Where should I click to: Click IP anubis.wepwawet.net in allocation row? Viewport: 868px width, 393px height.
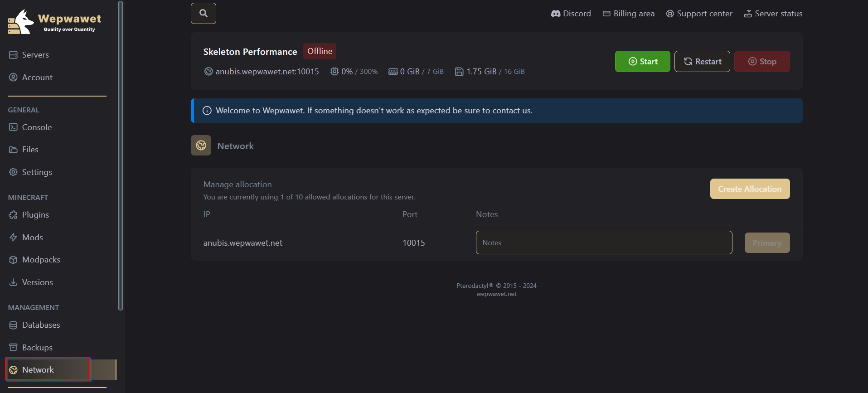243,243
